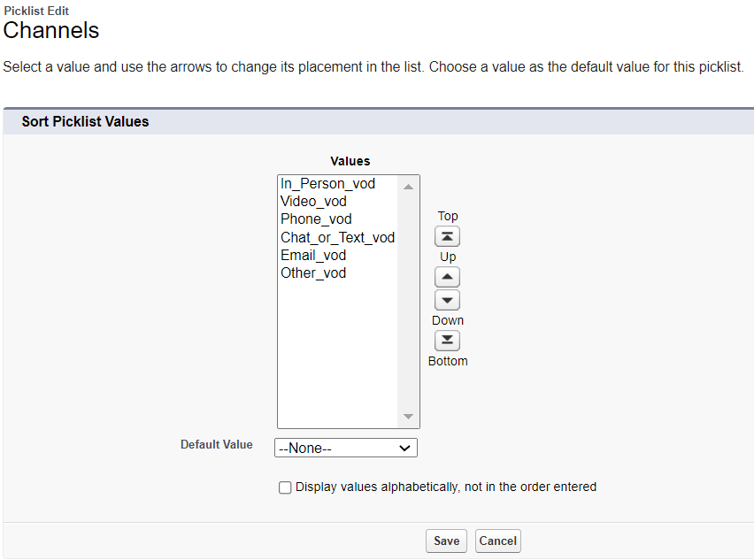
Task: Move selected value to Top of list
Action: (448, 236)
